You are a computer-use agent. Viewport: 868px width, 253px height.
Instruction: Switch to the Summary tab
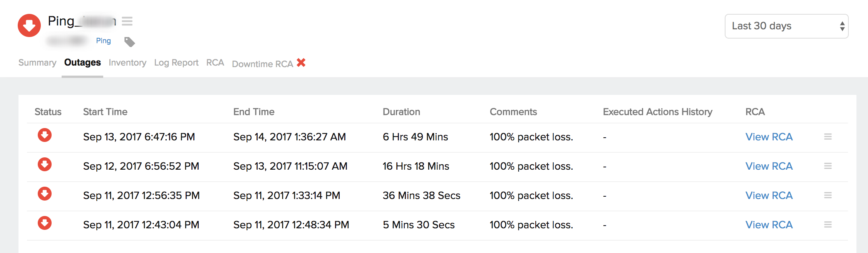tap(37, 63)
